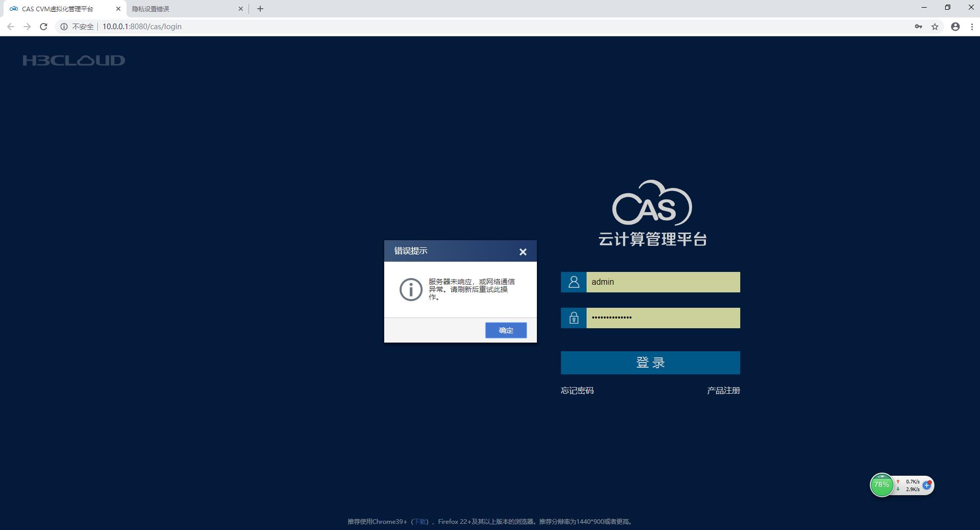Open the 产品注册 link

[723, 391]
